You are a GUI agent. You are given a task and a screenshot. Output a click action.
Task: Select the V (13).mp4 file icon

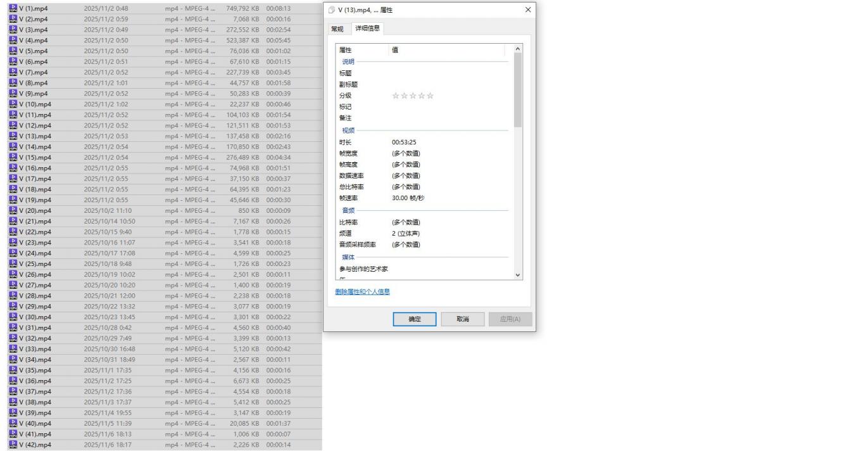pos(13,136)
